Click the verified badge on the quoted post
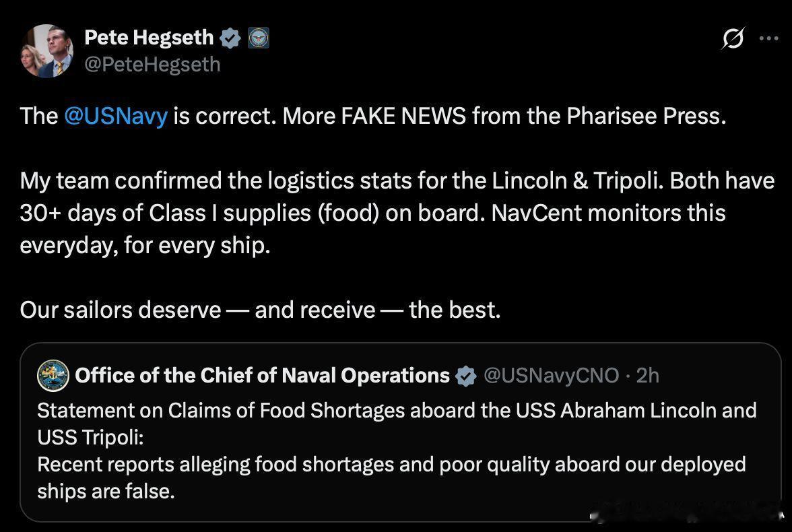 tap(465, 376)
